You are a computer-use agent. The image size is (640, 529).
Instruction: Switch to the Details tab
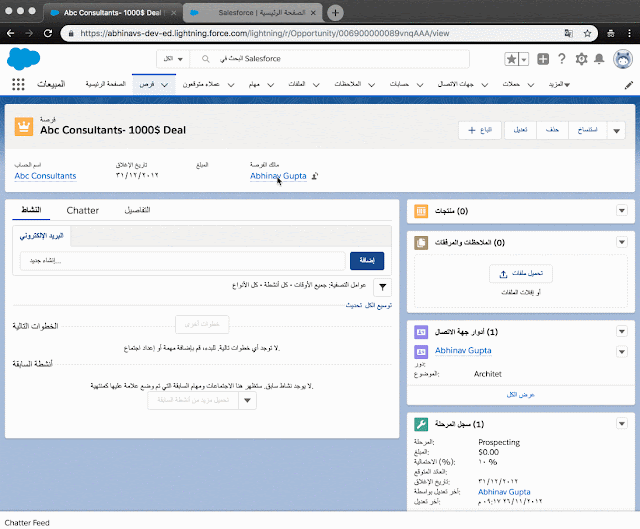(137, 210)
